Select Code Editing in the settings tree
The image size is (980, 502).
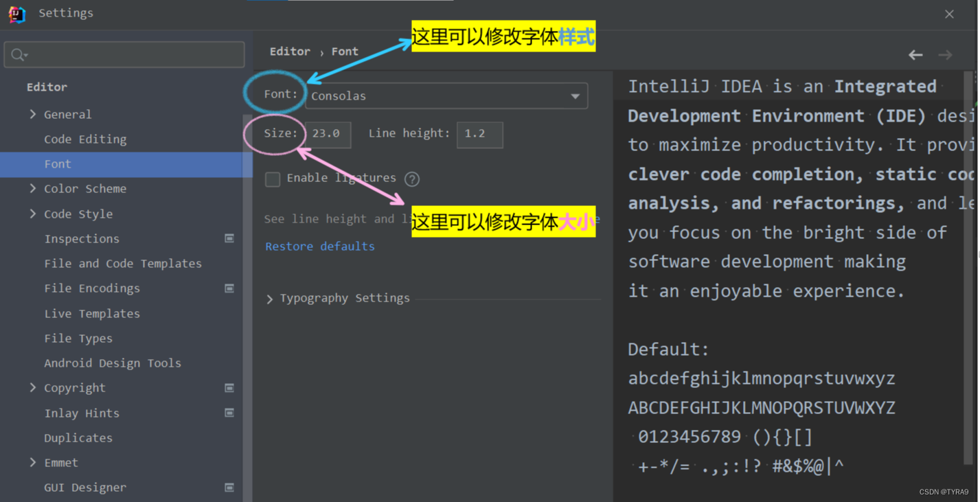click(85, 139)
